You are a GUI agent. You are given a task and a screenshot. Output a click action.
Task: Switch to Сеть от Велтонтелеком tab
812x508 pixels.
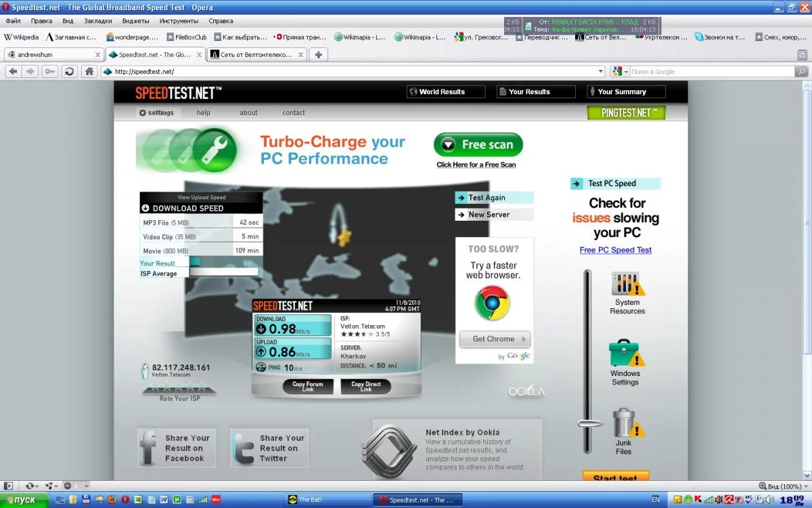click(x=257, y=55)
